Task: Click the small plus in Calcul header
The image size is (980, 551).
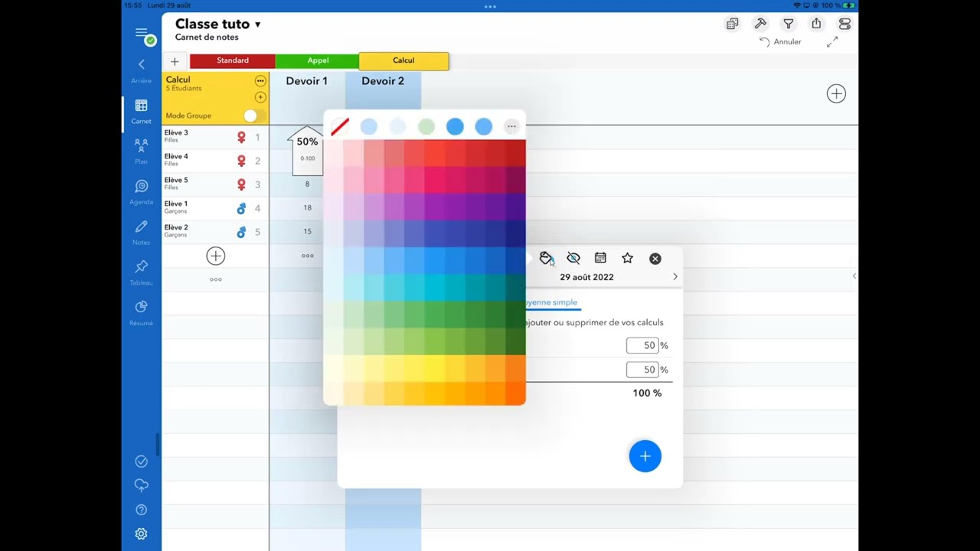Action: click(x=260, y=97)
